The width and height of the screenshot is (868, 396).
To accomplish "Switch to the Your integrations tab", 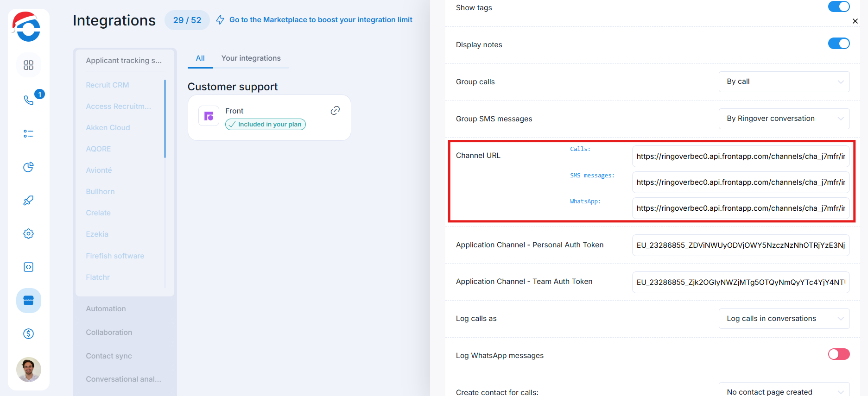I will coord(251,58).
